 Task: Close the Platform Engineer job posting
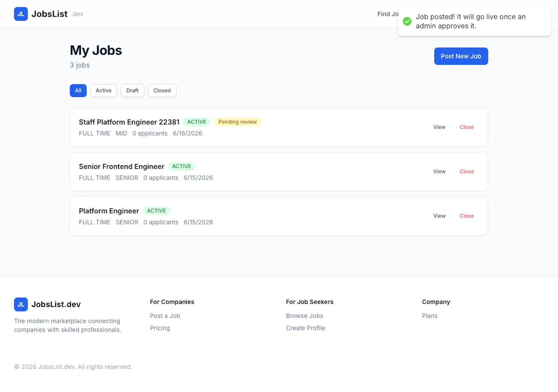coord(467,216)
